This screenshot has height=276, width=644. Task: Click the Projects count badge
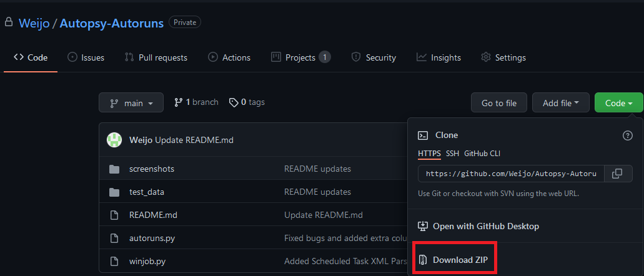click(x=324, y=57)
